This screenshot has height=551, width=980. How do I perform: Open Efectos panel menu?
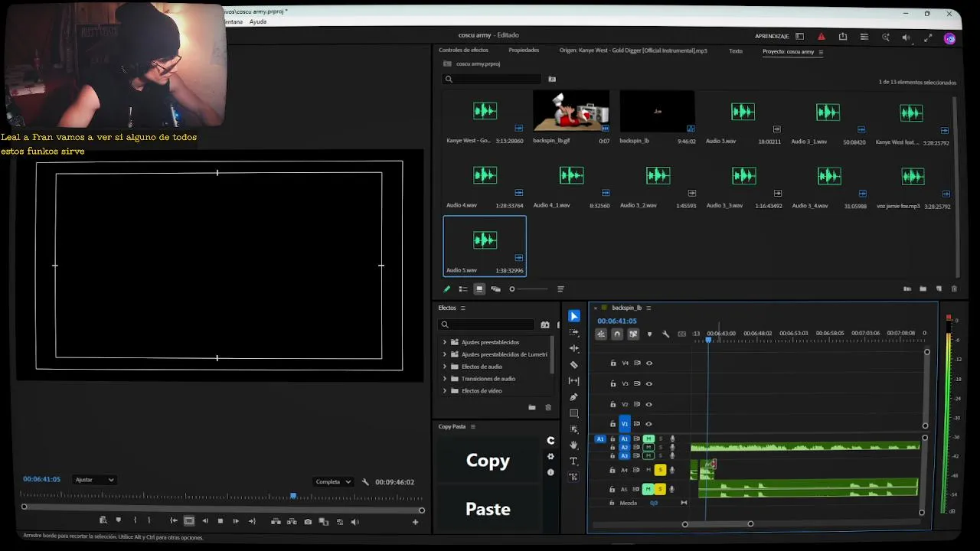(x=462, y=308)
